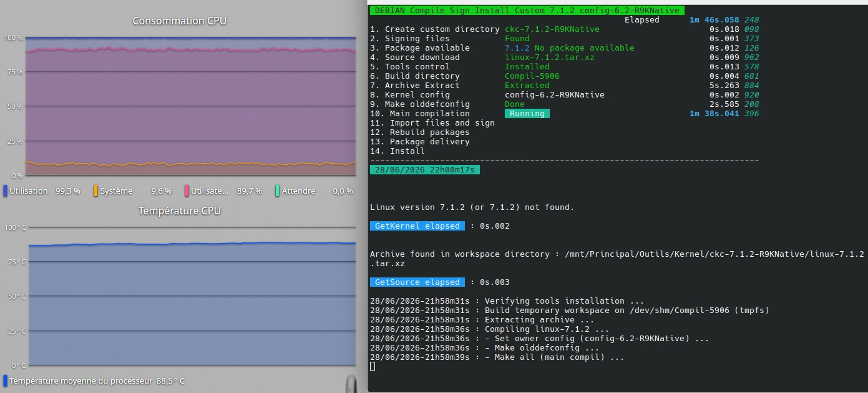
Task: Click the 'Température moyenne du processeur' label
Action: 80,381
